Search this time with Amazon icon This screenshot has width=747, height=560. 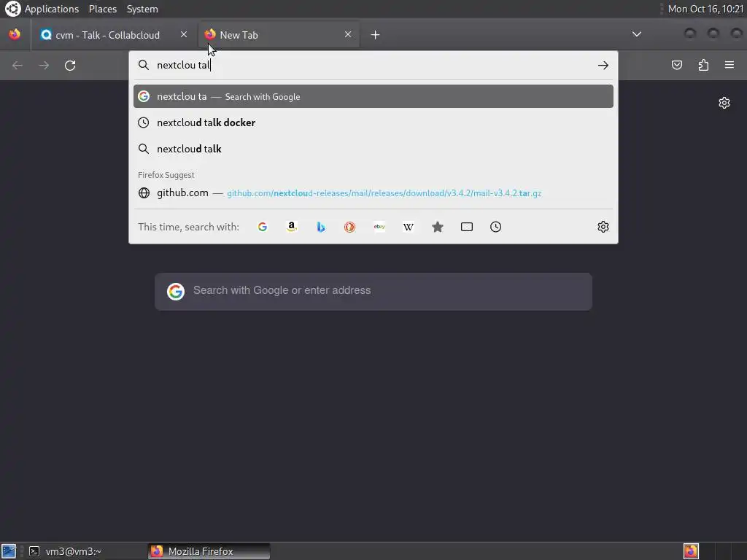(x=292, y=227)
